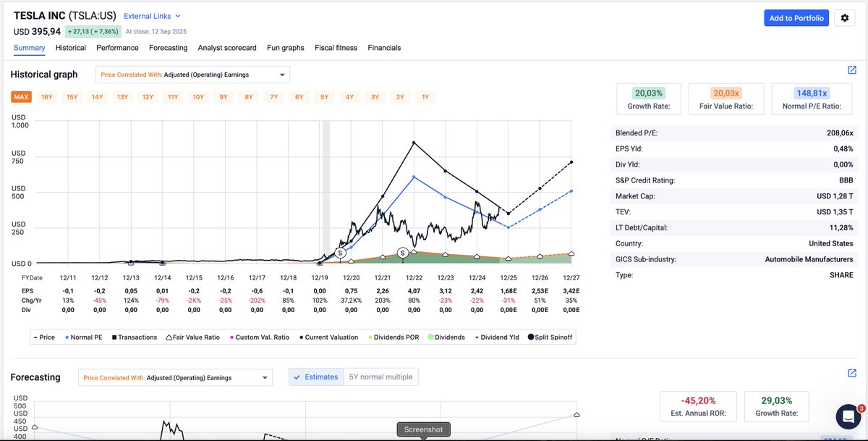Open the settings gear icon
This screenshot has height=441, width=868.
point(845,18)
